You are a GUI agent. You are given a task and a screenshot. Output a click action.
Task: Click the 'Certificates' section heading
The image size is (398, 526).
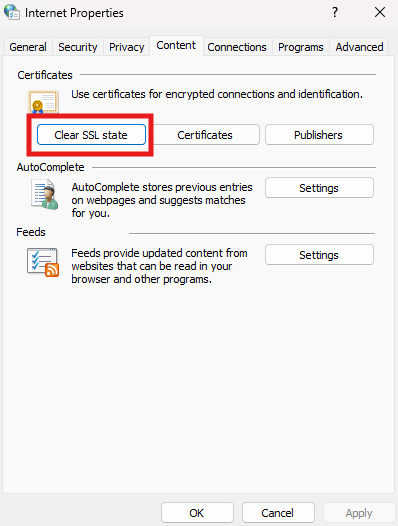click(45, 75)
